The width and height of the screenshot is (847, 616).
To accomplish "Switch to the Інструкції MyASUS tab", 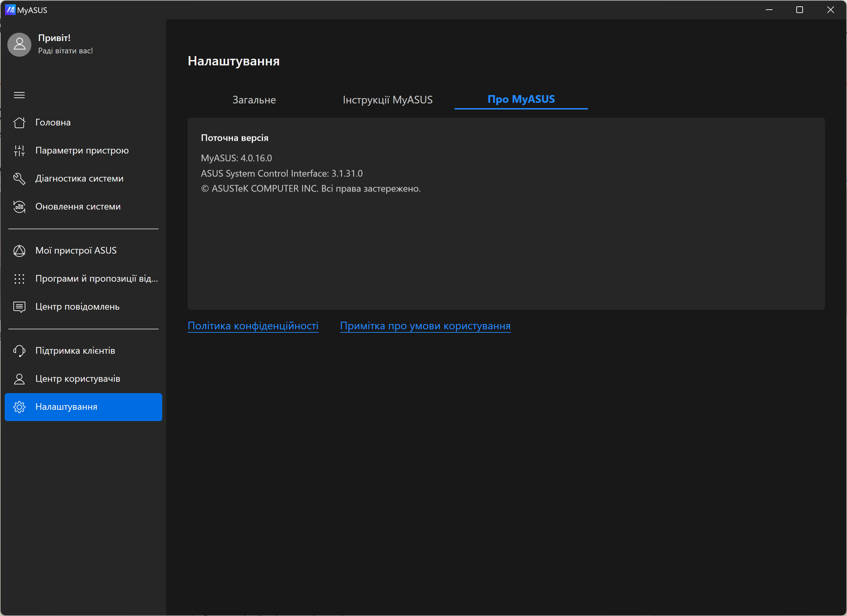I will pos(388,100).
